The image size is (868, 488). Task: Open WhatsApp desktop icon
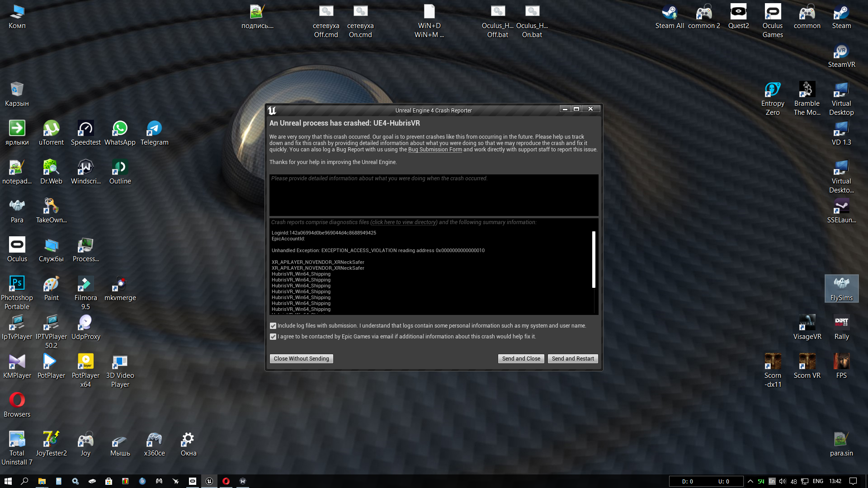[120, 133]
